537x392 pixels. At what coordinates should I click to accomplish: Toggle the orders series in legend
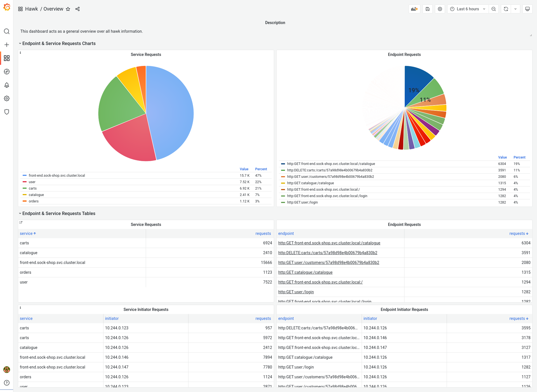(34, 201)
